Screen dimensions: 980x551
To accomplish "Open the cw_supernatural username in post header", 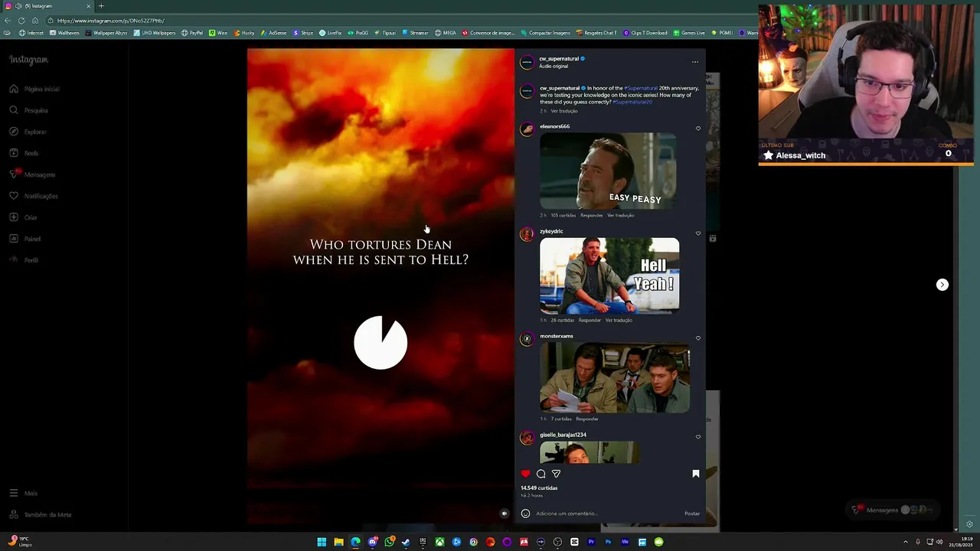I will point(559,59).
